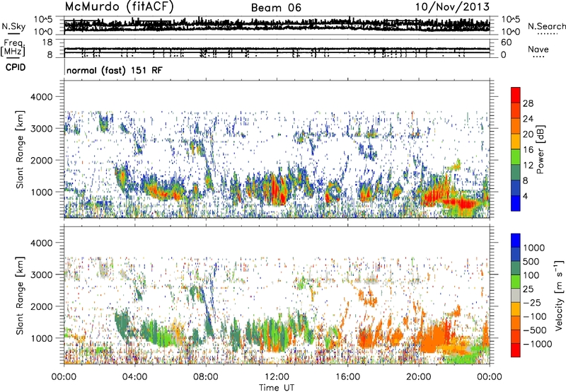Select the Power colorbar segment between 16 and 20
This screenshot has width=566, height=392.
pyautogui.click(x=516, y=142)
